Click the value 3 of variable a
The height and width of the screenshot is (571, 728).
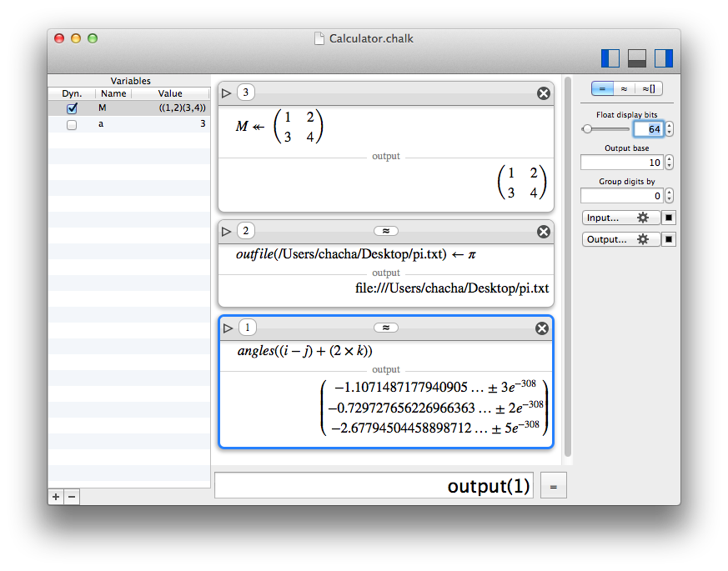pos(203,123)
